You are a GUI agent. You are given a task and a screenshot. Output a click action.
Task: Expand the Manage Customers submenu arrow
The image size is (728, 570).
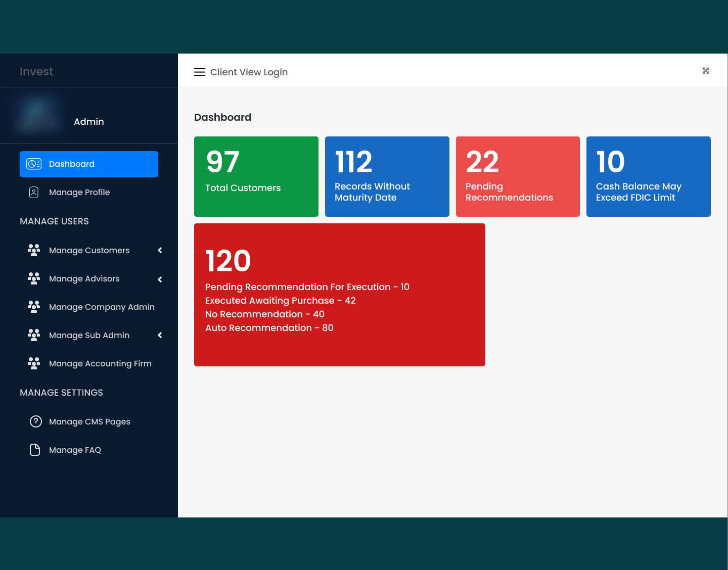160,250
